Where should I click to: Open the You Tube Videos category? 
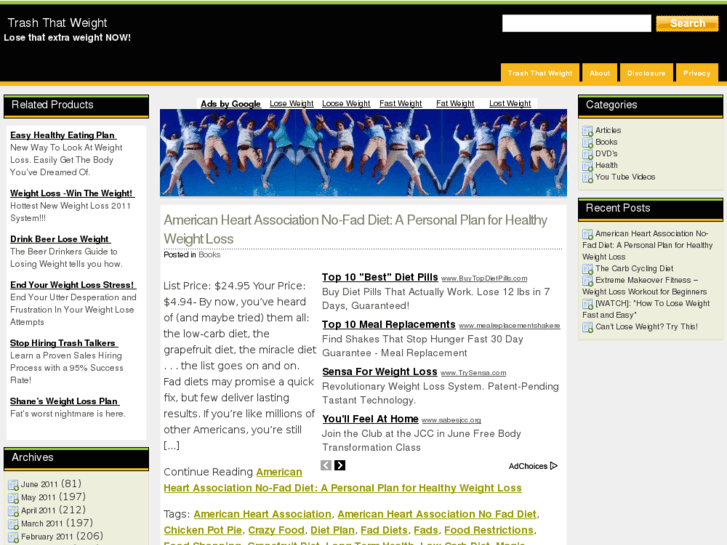[x=625, y=177]
